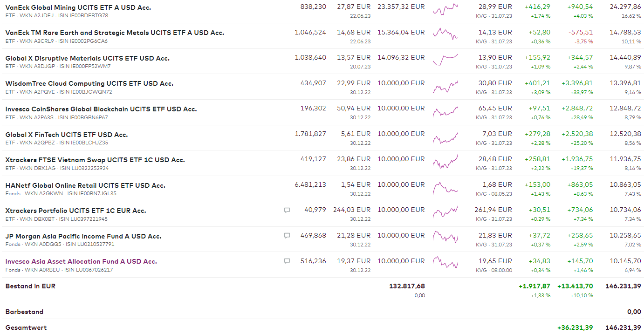The height and width of the screenshot is (334, 644).
Task: Open VanEck Global Mining UCITS ETF details
Action: point(78,7)
